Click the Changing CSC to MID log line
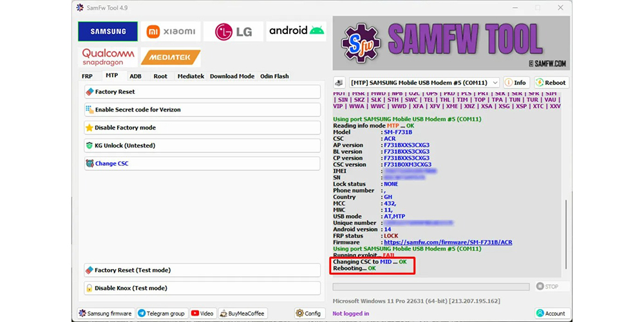This screenshot has height=322, width=644. (370, 261)
